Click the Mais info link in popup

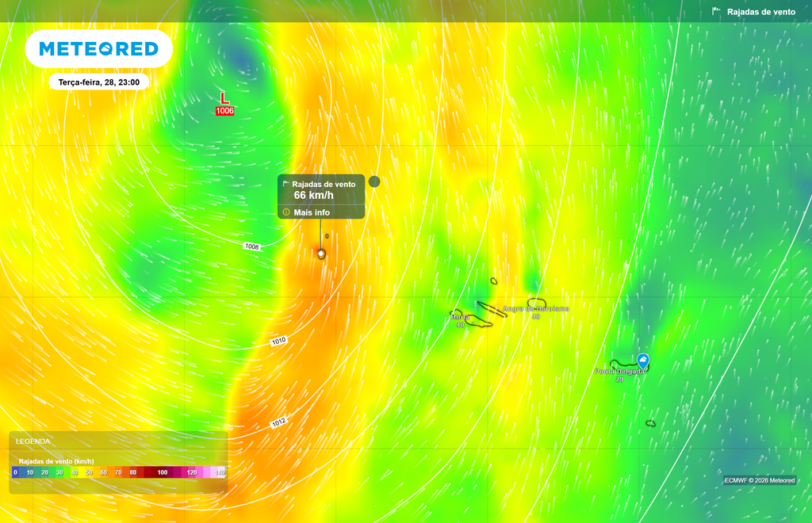[x=312, y=212]
